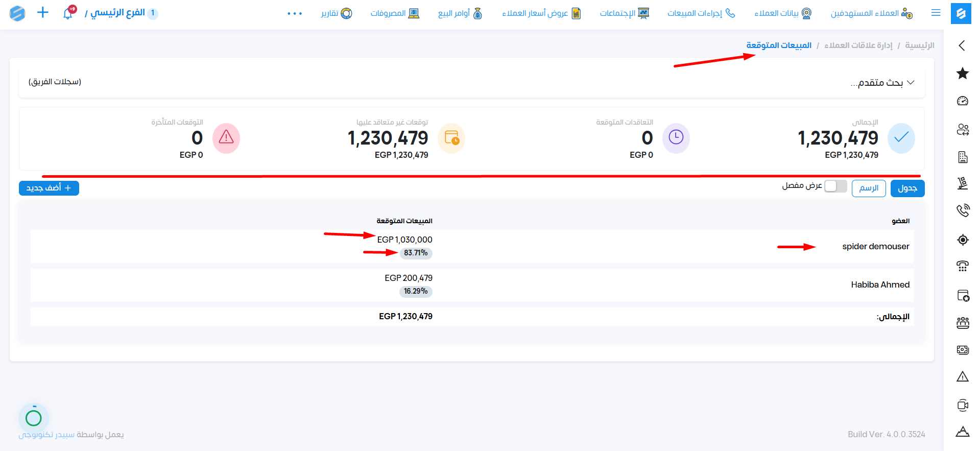Open الإجتماعات menu
This screenshot has height=451, width=980.
click(624, 13)
